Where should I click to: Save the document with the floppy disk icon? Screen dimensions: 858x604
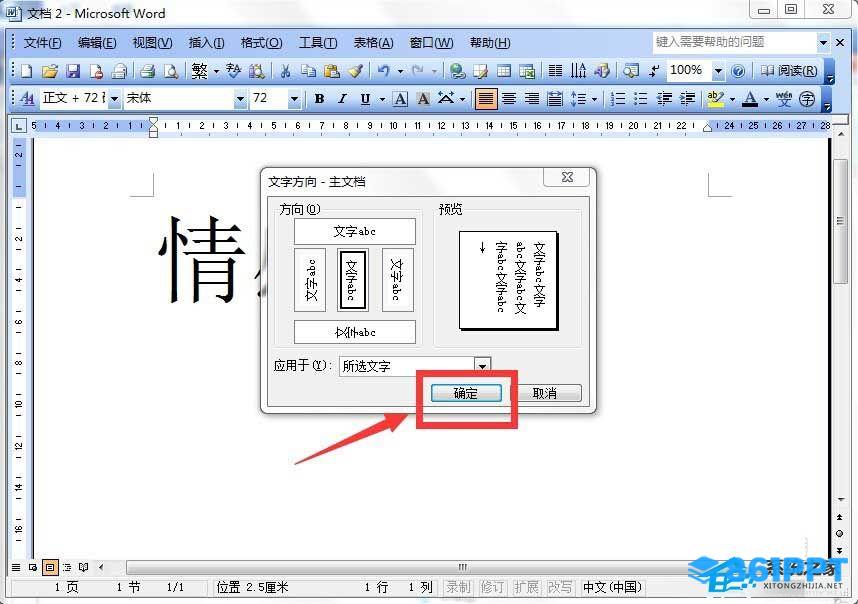73,71
